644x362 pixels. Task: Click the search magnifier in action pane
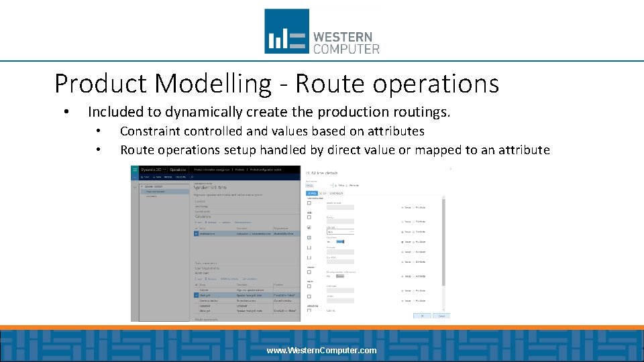(x=192, y=177)
